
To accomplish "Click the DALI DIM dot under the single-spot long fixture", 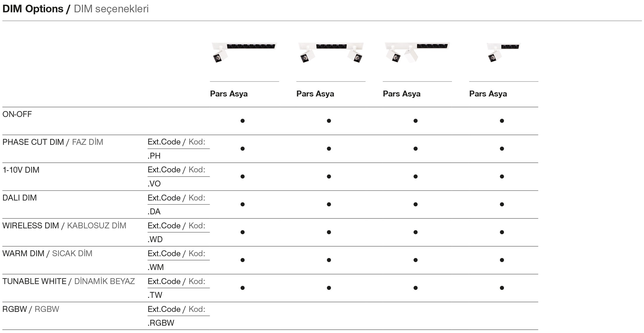I will pos(242,204).
